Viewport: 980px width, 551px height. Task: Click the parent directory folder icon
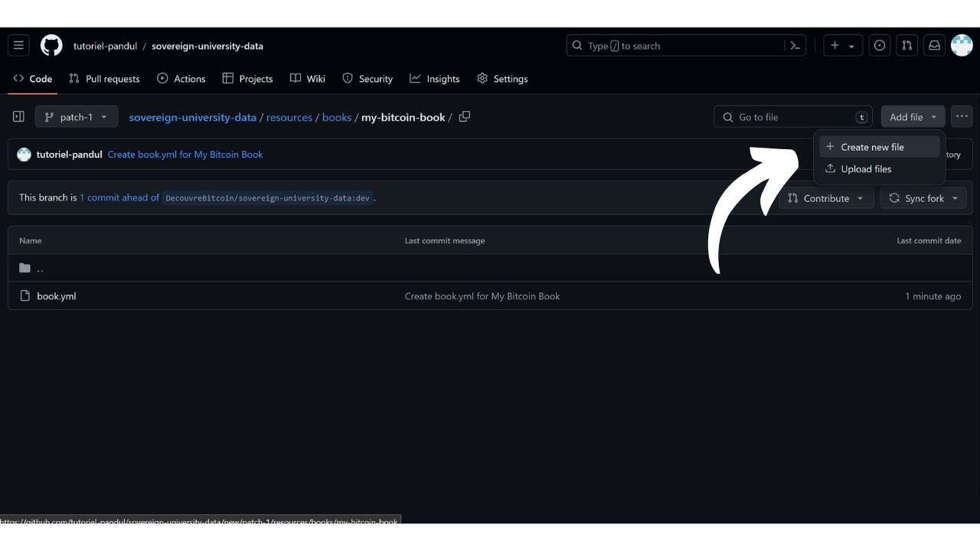(25, 268)
